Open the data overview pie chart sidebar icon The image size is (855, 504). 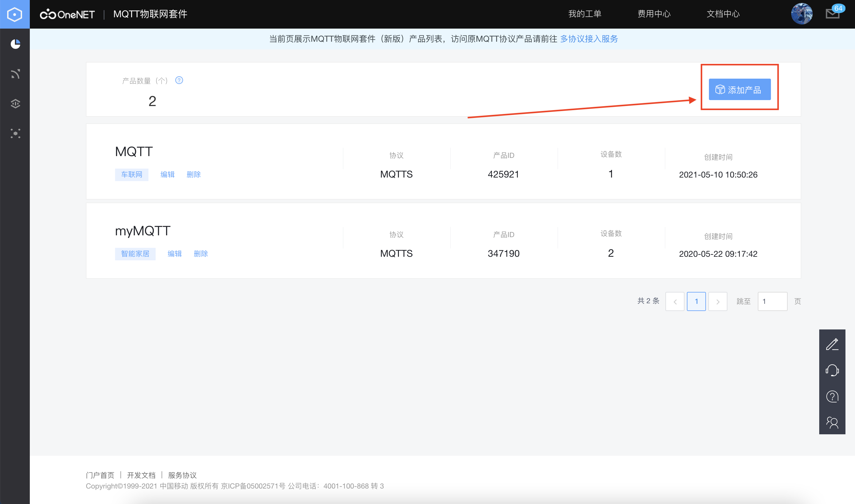(15, 44)
